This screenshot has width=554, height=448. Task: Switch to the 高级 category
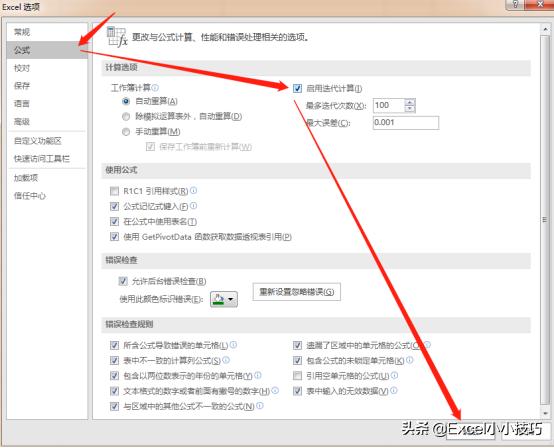[x=47, y=122]
